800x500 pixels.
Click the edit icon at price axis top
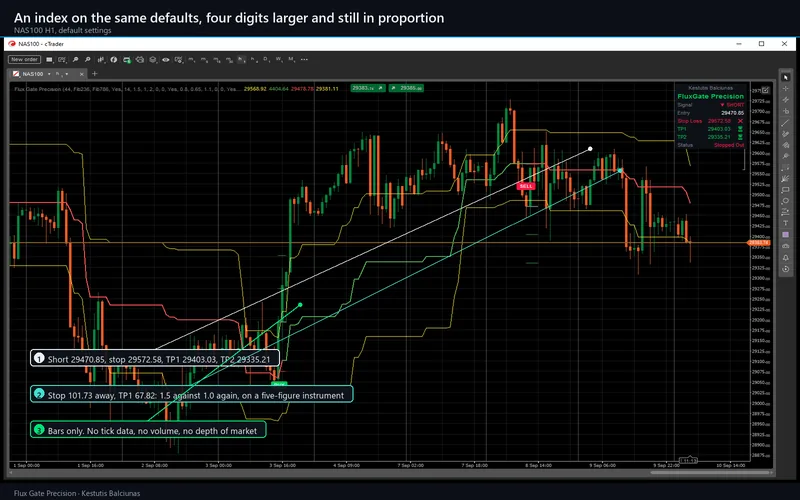click(x=765, y=90)
